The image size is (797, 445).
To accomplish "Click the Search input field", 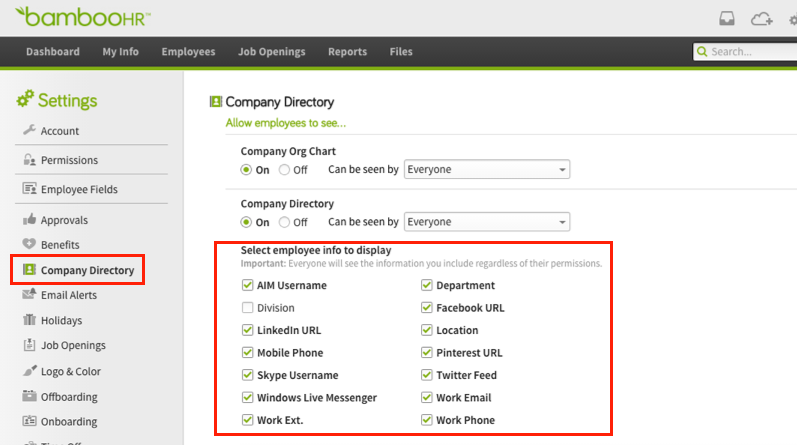I will point(750,52).
